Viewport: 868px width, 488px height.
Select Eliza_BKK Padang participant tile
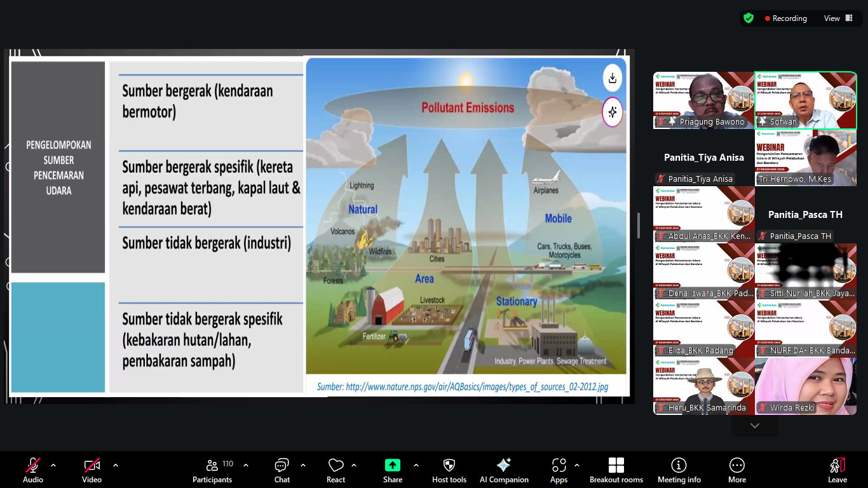pos(704,329)
